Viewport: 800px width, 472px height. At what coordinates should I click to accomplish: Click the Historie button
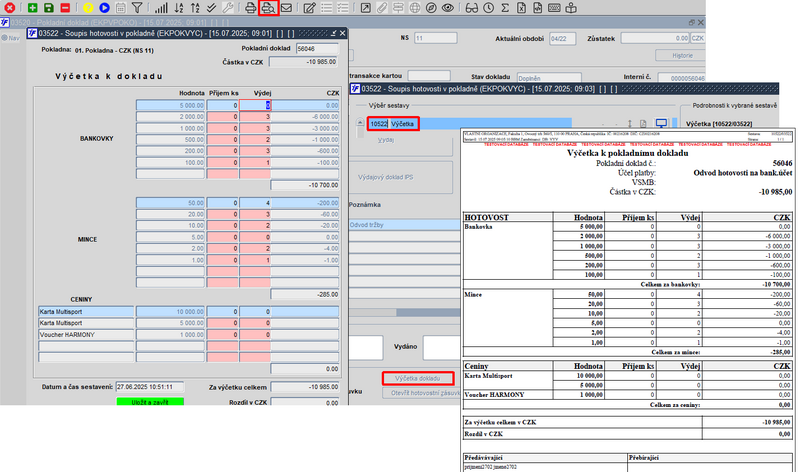[x=681, y=55]
